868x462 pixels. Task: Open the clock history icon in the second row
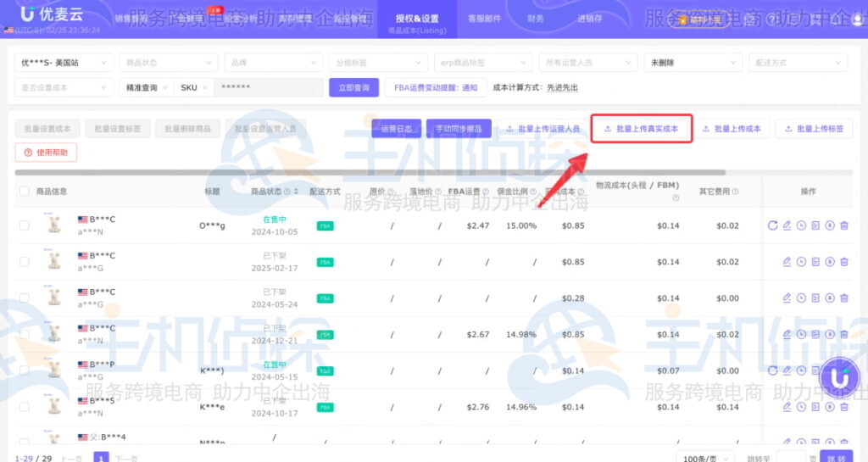point(801,262)
